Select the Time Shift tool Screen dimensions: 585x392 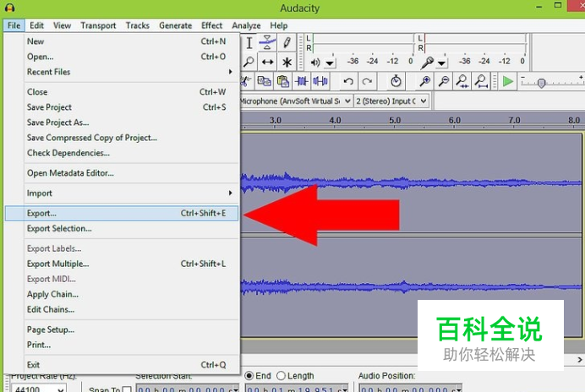(267, 62)
